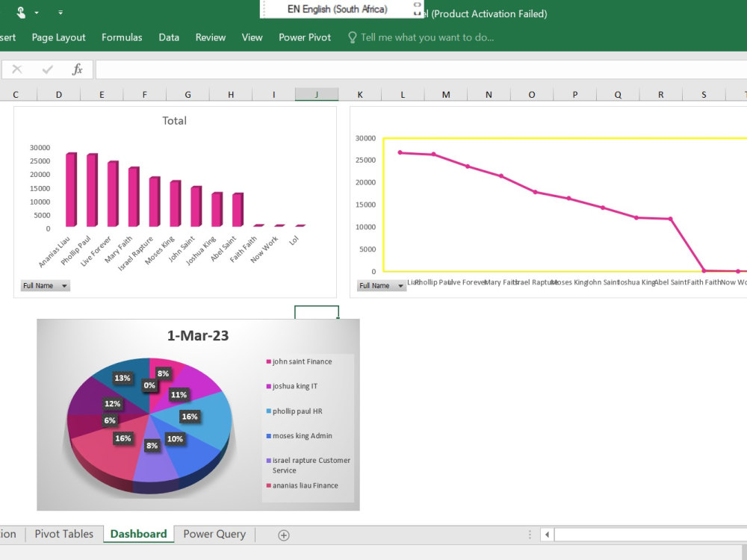
Task: Click the Cancel (X) formula bar icon
Action: [16, 69]
